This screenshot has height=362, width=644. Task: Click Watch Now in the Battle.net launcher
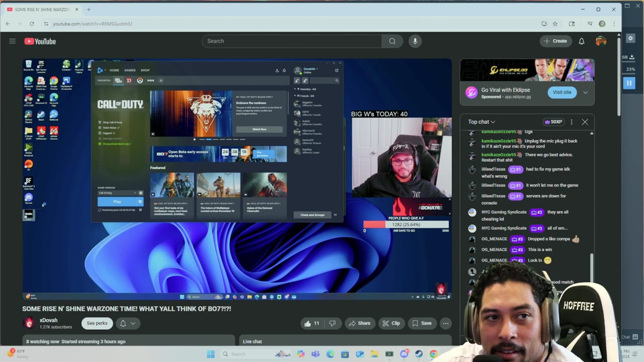point(259,129)
